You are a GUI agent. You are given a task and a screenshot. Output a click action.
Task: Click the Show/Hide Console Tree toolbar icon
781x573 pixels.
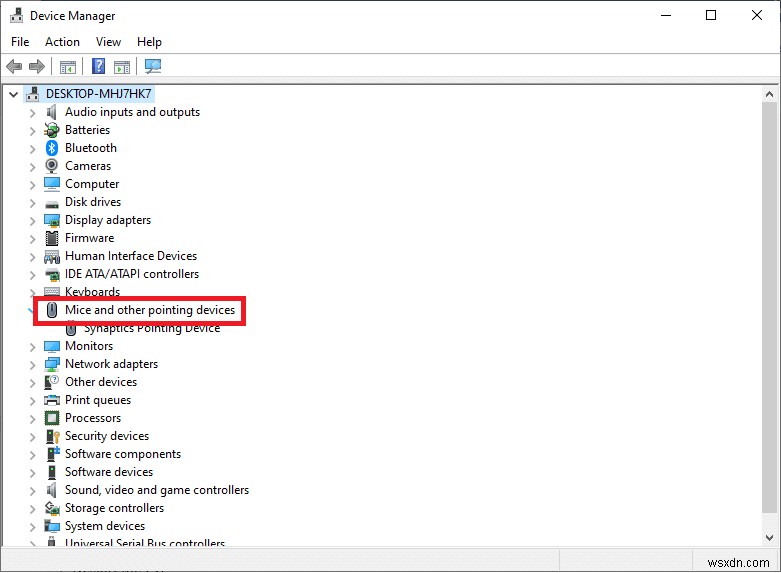(68, 67)
